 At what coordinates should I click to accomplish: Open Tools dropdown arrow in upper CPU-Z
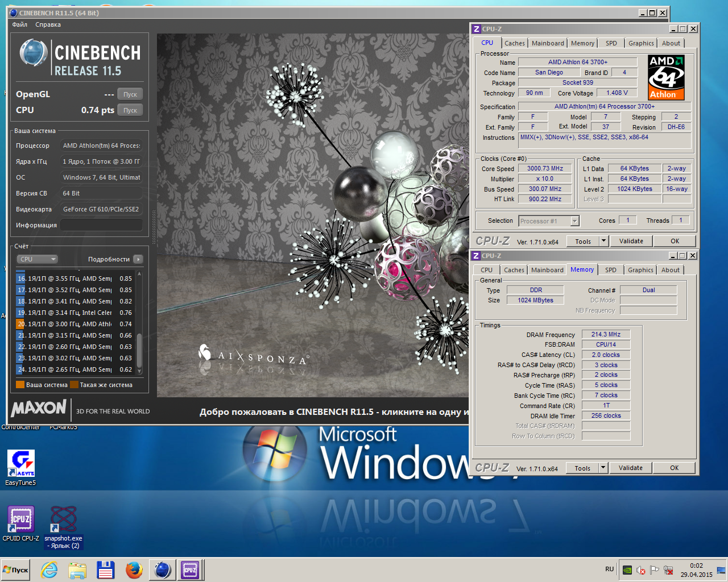pyautogui.click(x=603, y=241)
